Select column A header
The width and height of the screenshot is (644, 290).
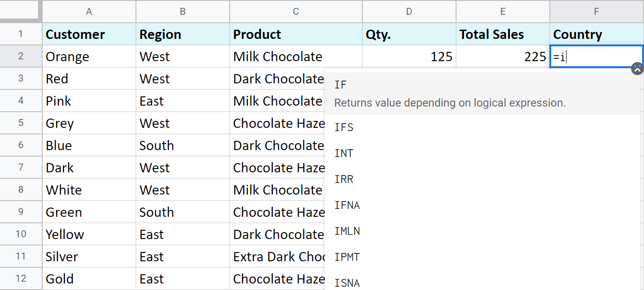click(x=89, y=12)
